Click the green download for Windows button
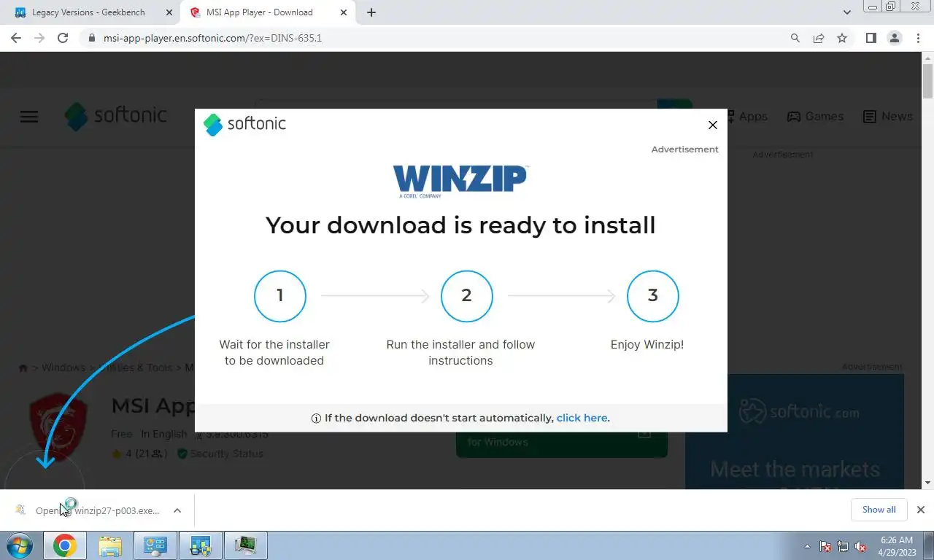Viewport: 934px width, 560px height. [x=561, y=442]
